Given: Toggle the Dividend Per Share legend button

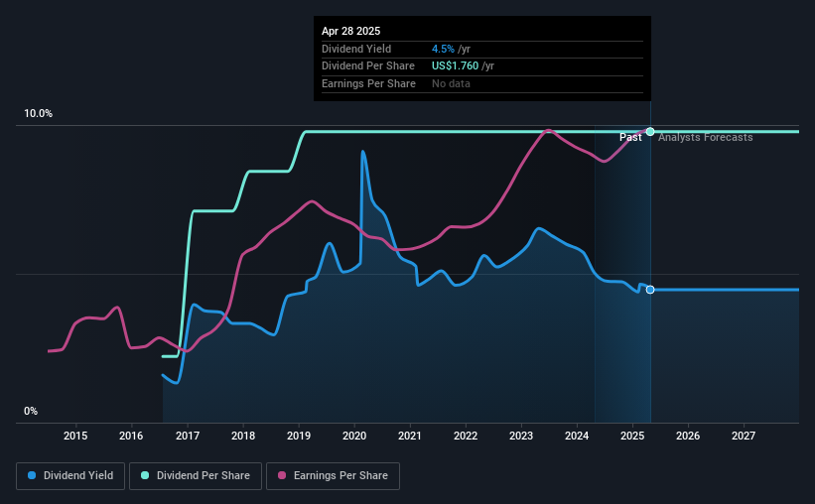Looking at the screenshot, I should click(196, 476).
